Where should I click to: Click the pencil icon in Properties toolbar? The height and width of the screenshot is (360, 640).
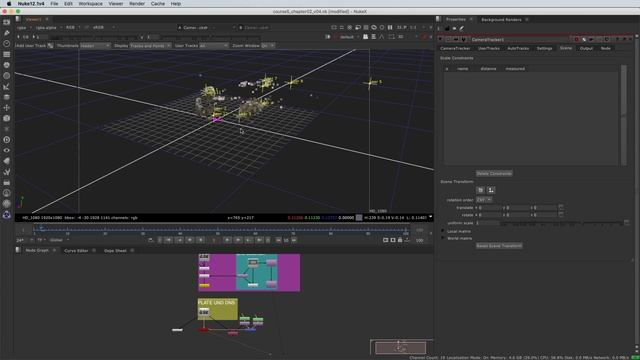coord(462,29)
